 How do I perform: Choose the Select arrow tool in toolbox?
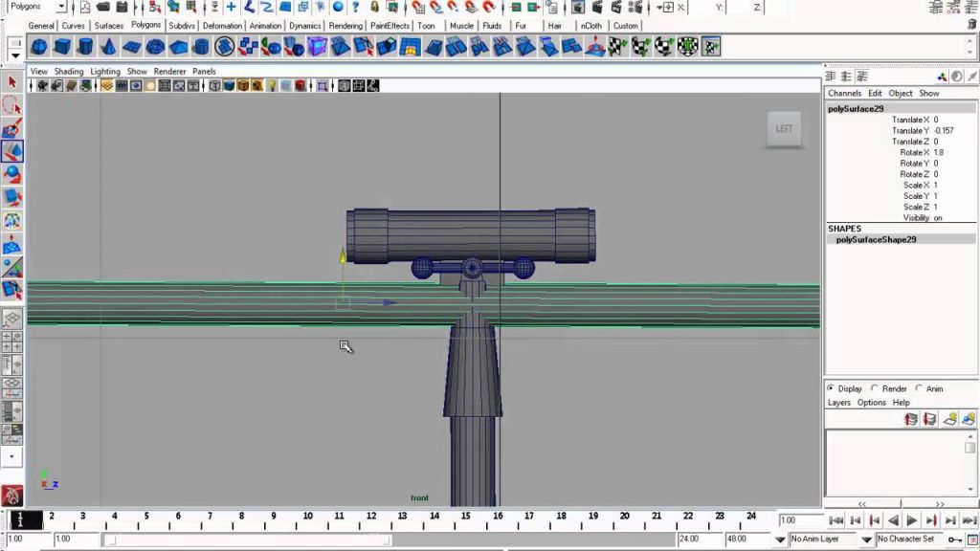[x=11, y=82]
